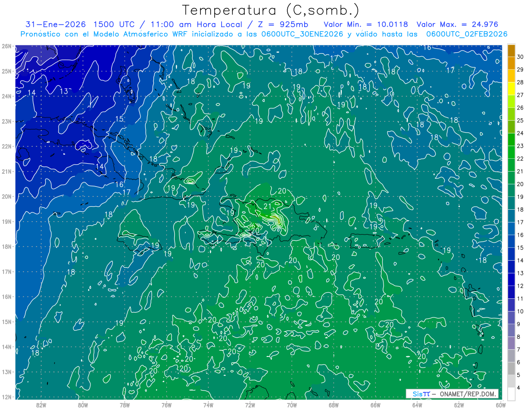
Task: Click the 'Valor Min. = 10.0118' readout
Action: click(366, 24)
